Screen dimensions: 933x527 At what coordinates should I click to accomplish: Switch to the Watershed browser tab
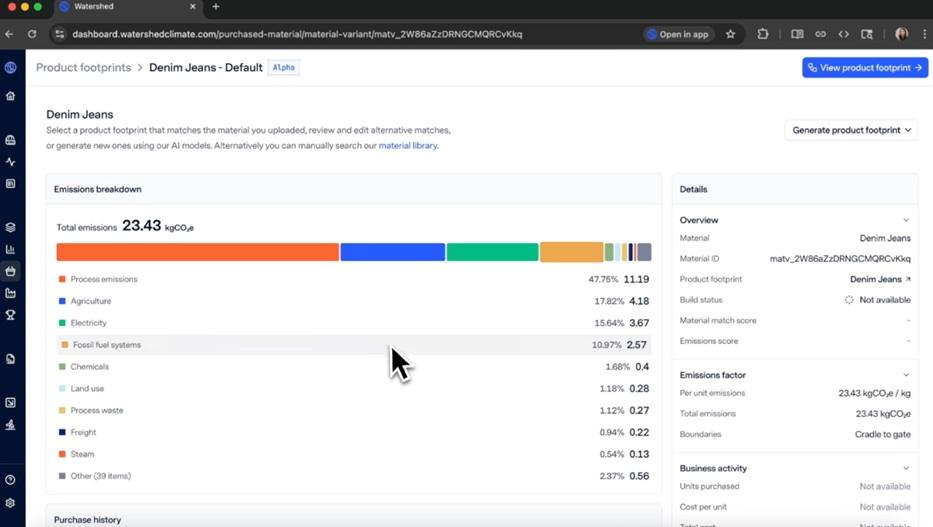[x=127, y=7]
